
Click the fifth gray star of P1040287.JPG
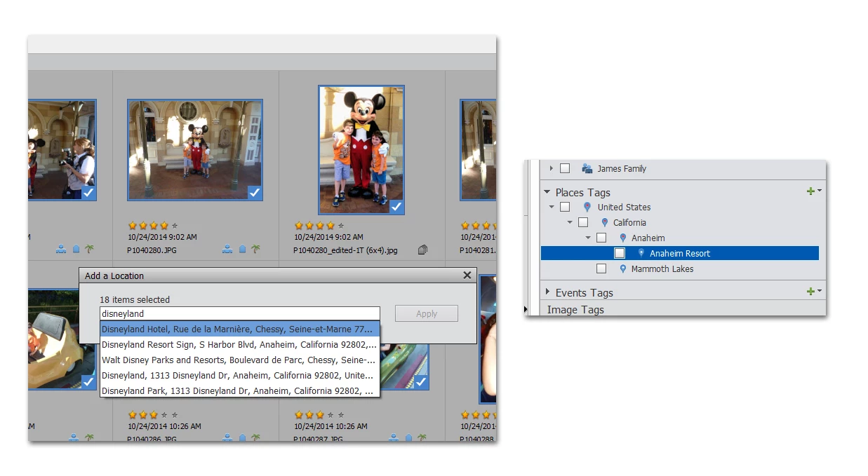[341, 415]
